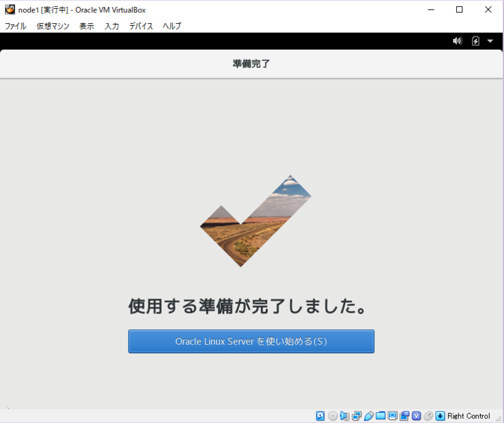The image size is (504, 423).
Task: Expand the guest system menu arrow
Action: coord(490,41)
